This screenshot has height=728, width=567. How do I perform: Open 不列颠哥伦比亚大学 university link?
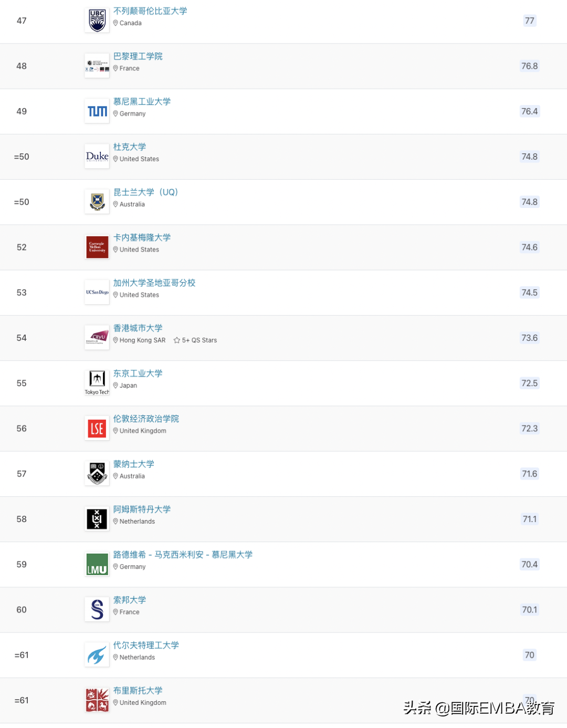click(x=150, y=11)
